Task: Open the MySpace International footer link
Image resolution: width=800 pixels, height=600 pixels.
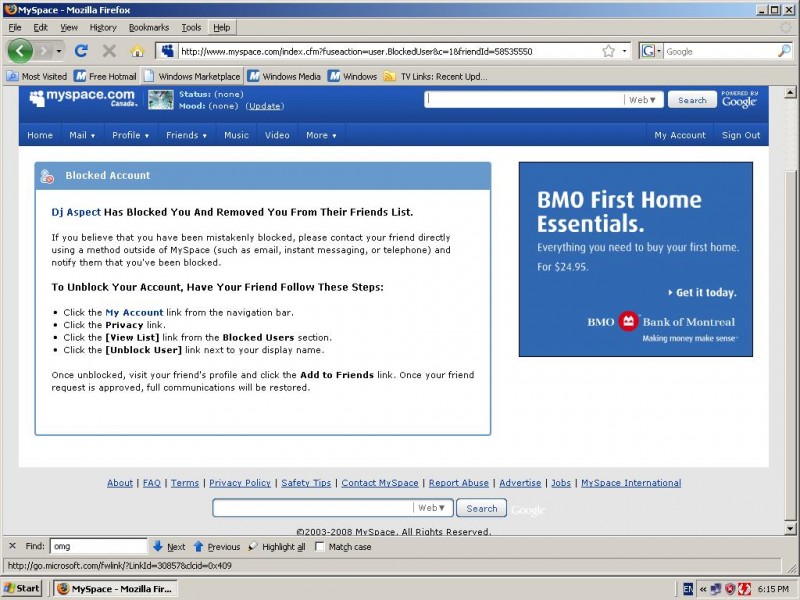Action: pos(631,483)
